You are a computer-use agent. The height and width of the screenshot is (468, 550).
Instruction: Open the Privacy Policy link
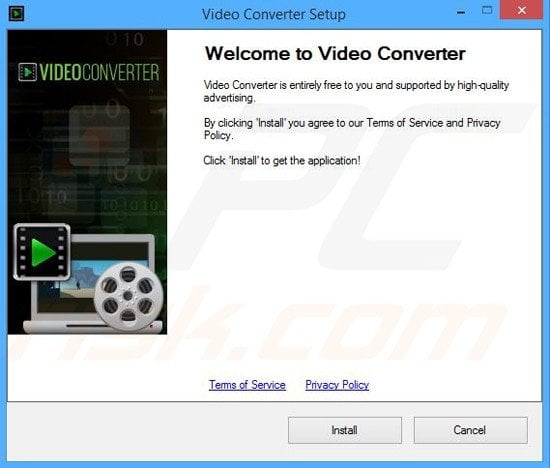(x=337, y=385)
